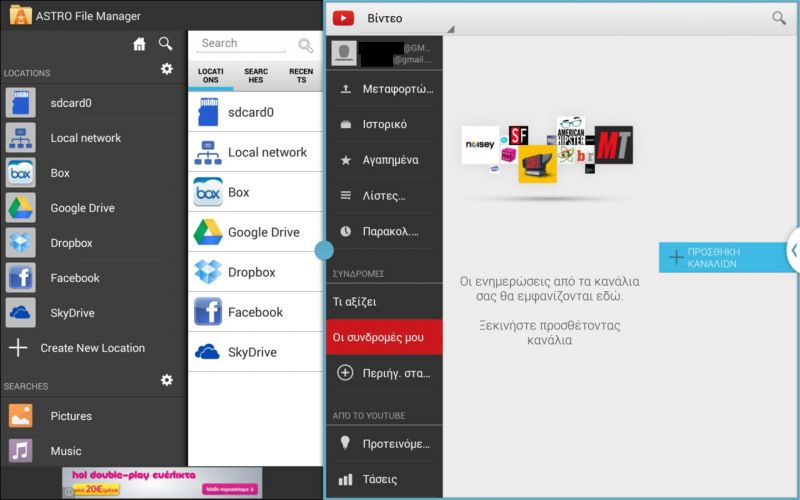Open Ιστορικό history item

384,124
